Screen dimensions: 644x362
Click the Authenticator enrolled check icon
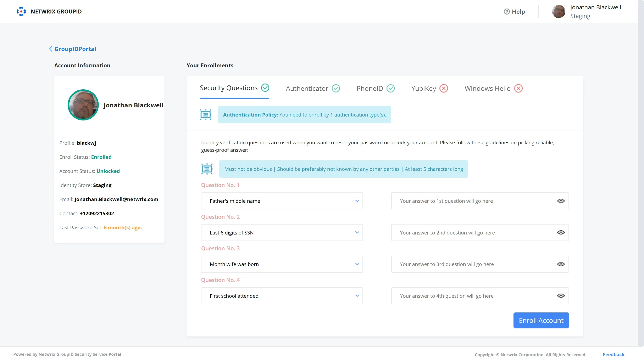[x=336, y=89]
